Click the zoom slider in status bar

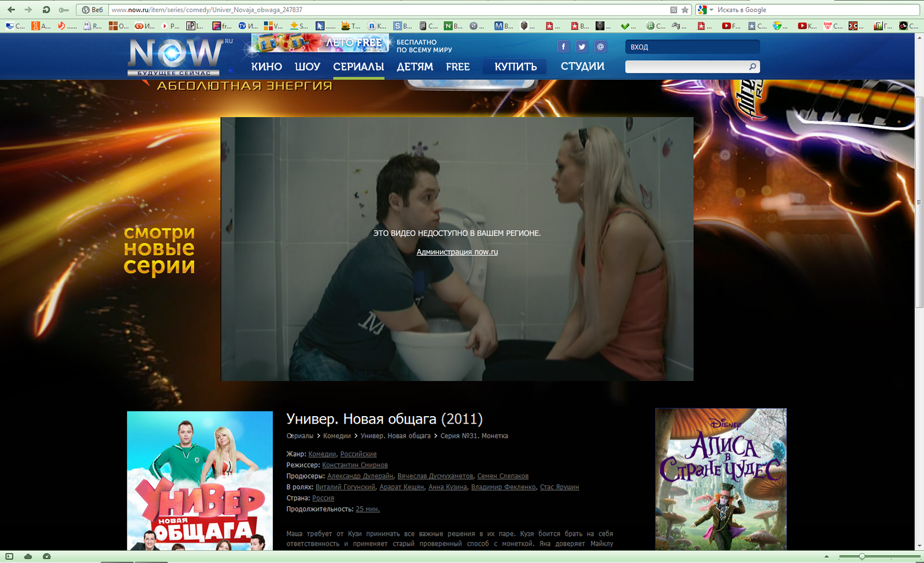pyautogui.click(x=862, y=557)
